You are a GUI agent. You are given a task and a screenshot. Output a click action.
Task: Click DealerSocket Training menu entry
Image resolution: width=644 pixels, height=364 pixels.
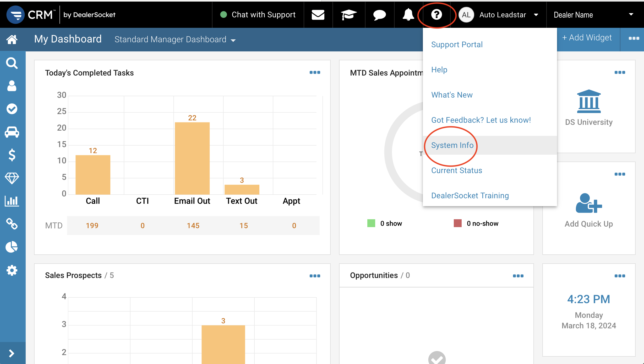pyautogui.click(x=470, y=195)
